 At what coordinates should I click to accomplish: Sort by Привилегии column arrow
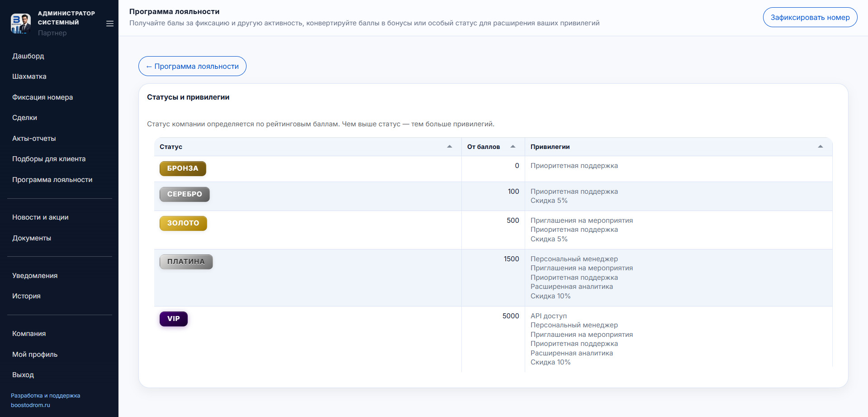tap(820, 147)
